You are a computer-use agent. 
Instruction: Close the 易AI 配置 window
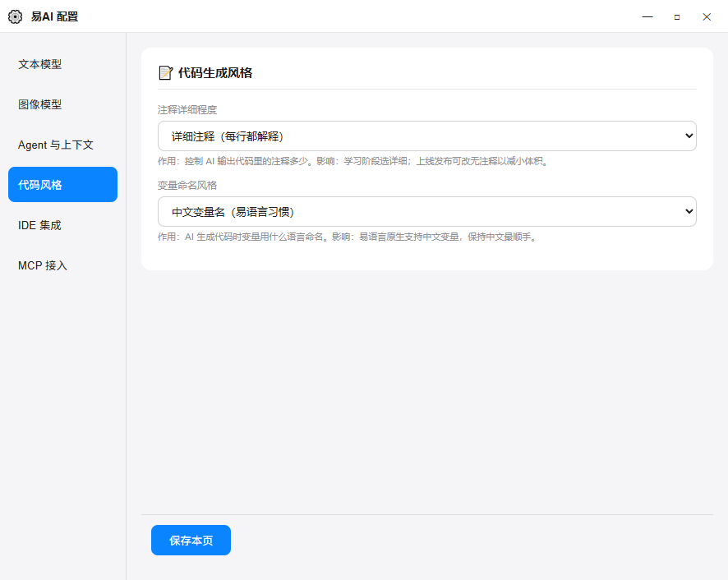point(707,16)
